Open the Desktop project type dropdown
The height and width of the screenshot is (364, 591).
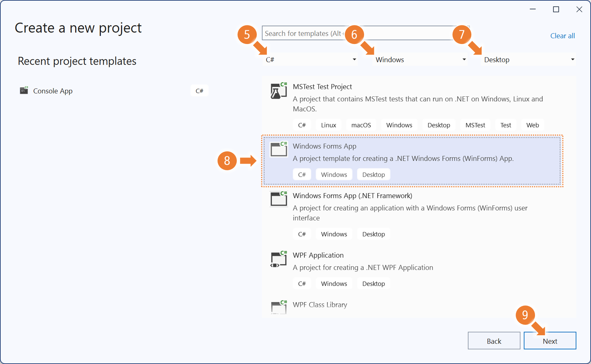click(x=529, y=60)
